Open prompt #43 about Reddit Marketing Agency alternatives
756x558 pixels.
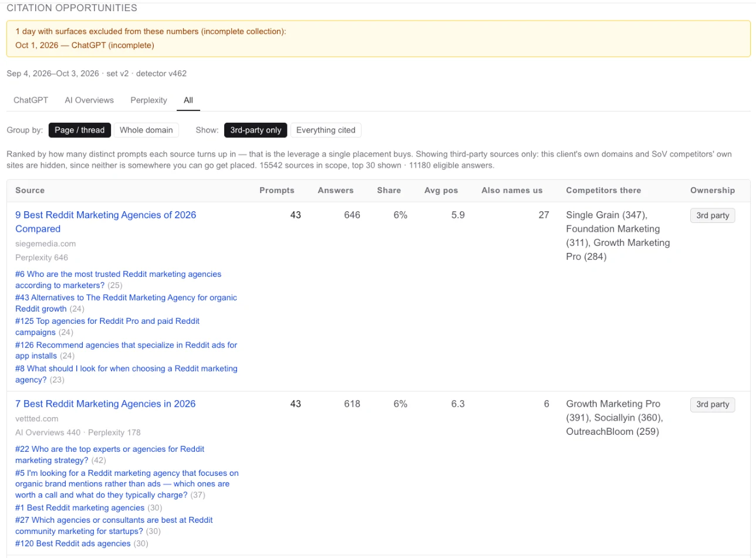[x=126, y=303]
